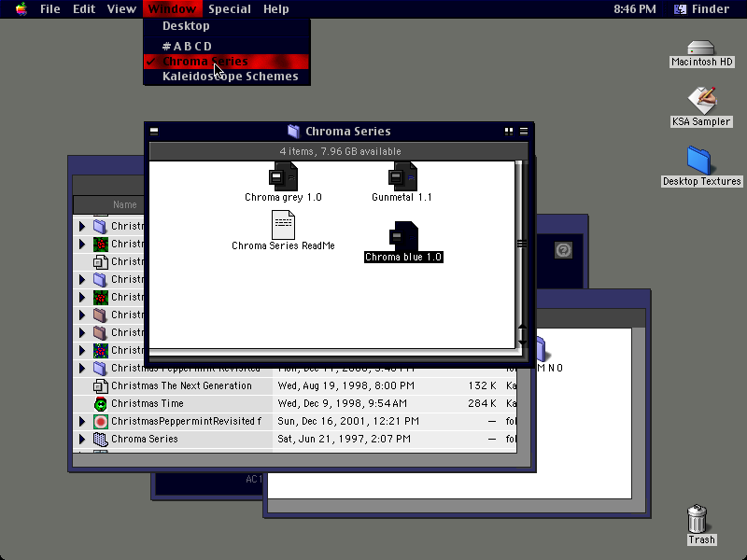Screen dimensions: 747x560
Task: Click the date Wed, Dec 9, 1998, 9:54 AM
Action: (342, 403)
